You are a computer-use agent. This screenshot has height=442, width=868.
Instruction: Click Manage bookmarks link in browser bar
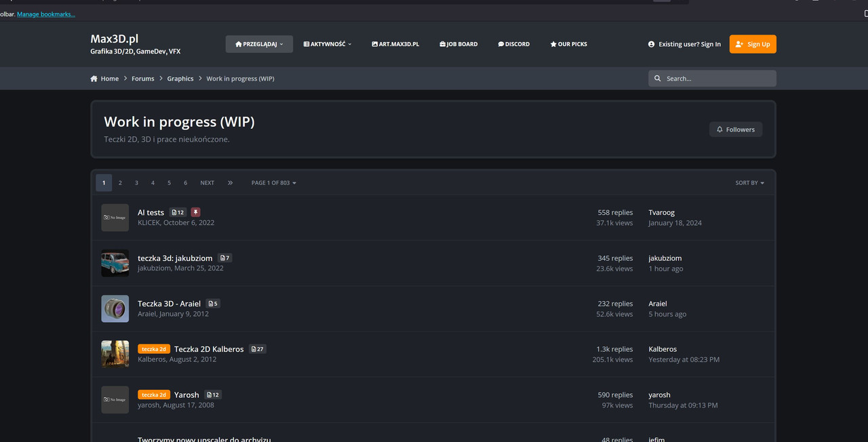click(x=46, y=14)
